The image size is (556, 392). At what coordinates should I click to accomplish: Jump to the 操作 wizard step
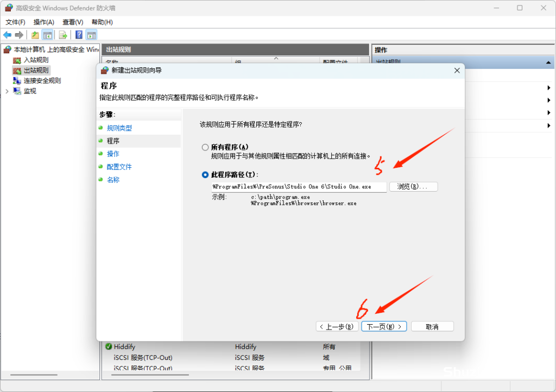[x=113, y=154]
